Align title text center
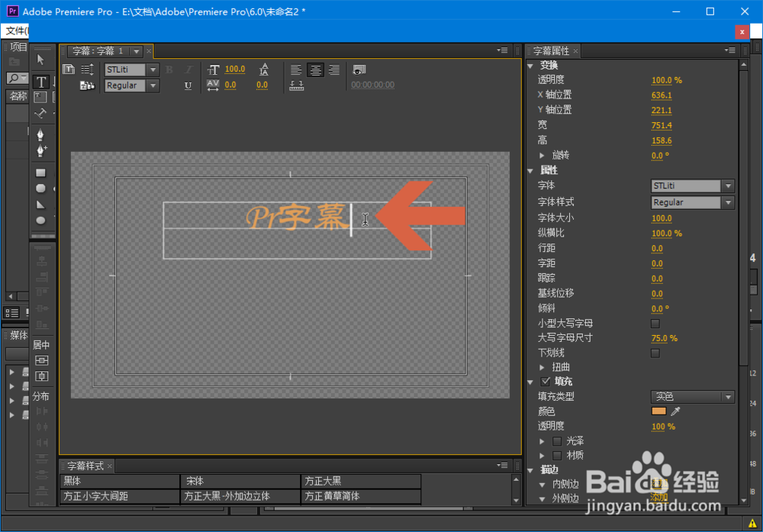Image resolution: width=763 pixels, height=532 pixels. tap(315, 70)
